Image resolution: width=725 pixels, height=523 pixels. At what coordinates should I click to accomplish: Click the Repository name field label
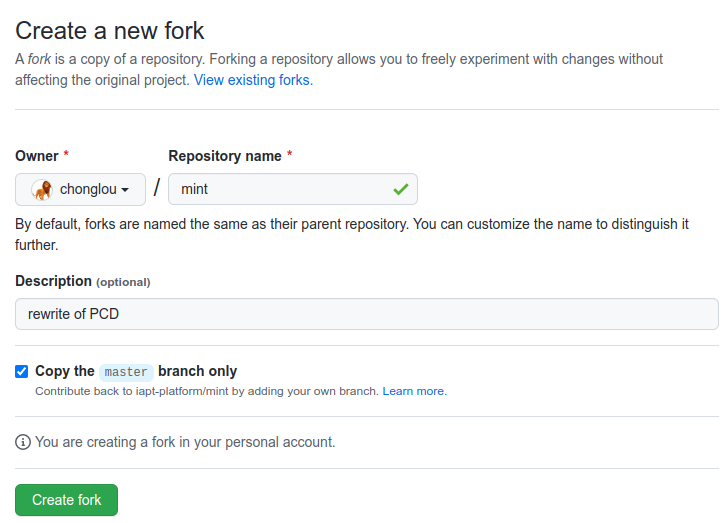click(224, 156)
